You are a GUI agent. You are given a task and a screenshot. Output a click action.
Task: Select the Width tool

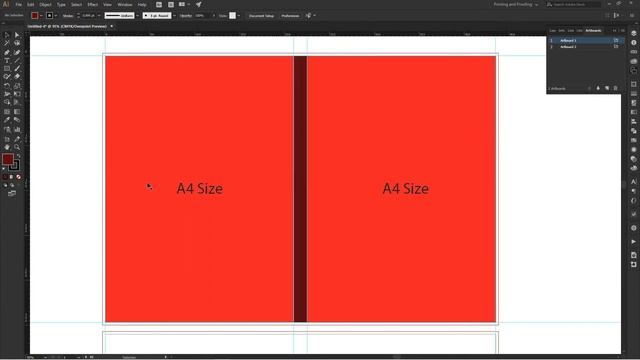[7, 94]
